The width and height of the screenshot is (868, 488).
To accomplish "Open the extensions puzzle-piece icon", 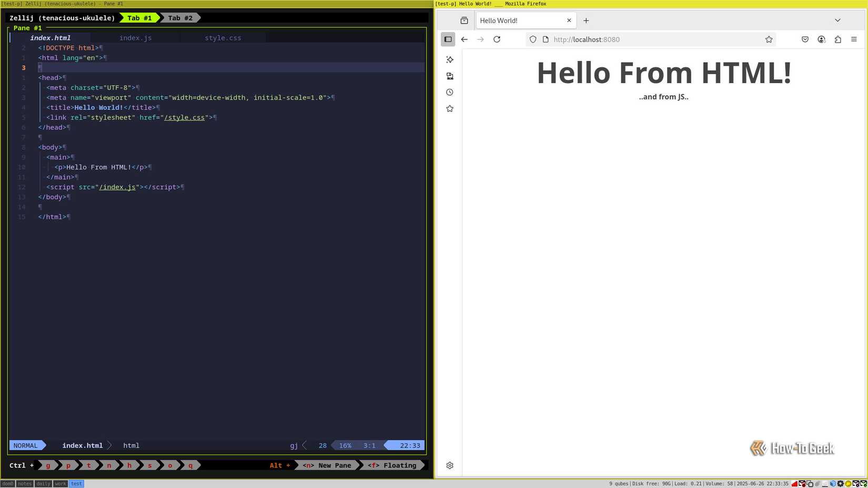I will (837, 39).
